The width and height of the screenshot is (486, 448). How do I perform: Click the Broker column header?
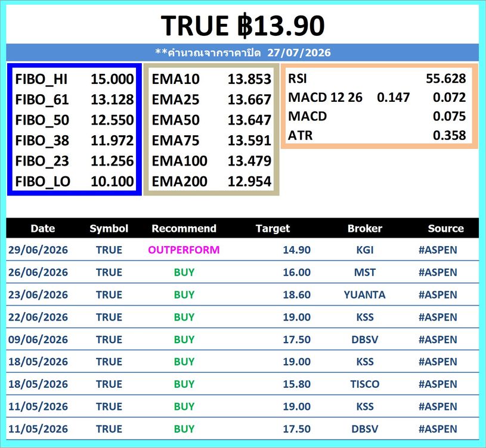point(365,229)
